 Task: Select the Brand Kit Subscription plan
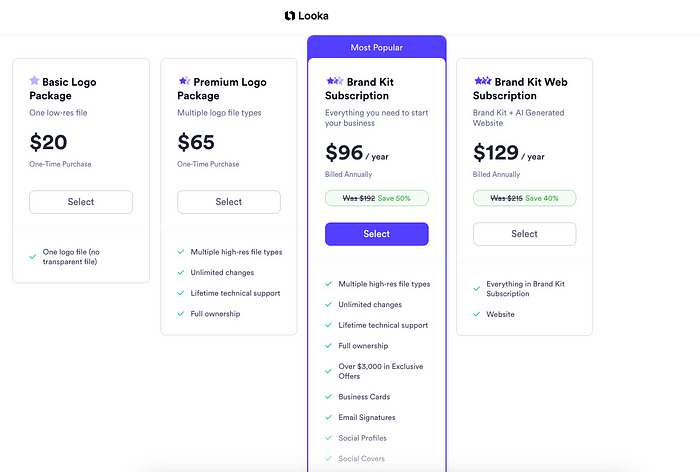pos(376,234)
